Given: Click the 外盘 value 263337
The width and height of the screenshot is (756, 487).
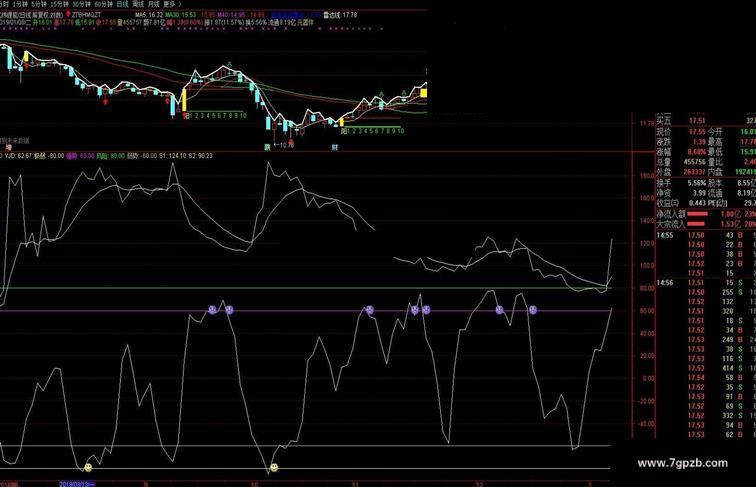Looking at the screenshot, I should click(x=695, y=172).
